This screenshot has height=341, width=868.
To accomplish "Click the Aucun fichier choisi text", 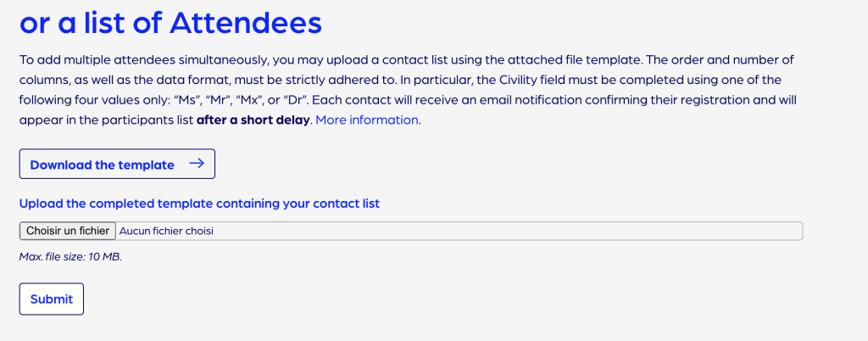I will [164, 231].
